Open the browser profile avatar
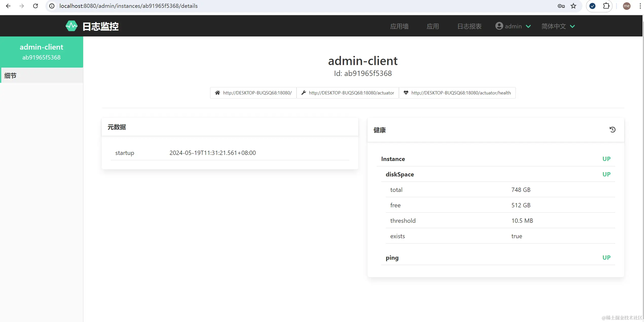Image resolution: width=644 pixels, height=322 pixels. pos(627,6)
